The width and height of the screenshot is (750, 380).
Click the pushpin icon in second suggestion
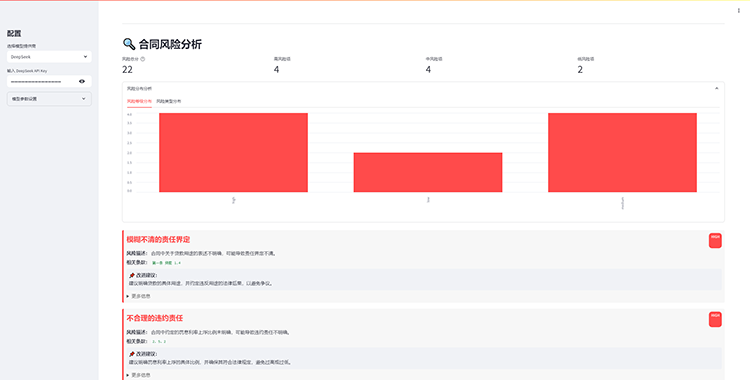pos(132,354)
